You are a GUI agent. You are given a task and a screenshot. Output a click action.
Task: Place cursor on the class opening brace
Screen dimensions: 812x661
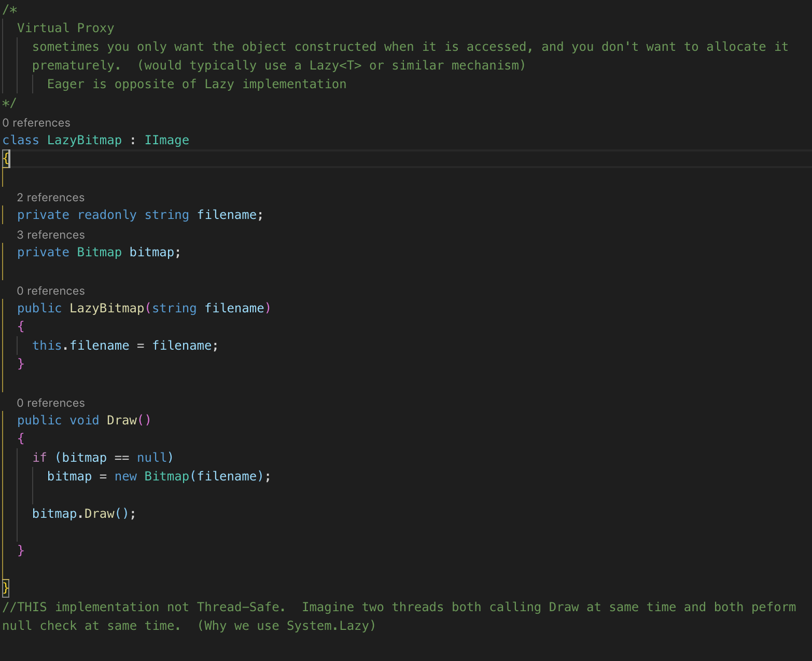pyautogui.click(x=6, y=158)
